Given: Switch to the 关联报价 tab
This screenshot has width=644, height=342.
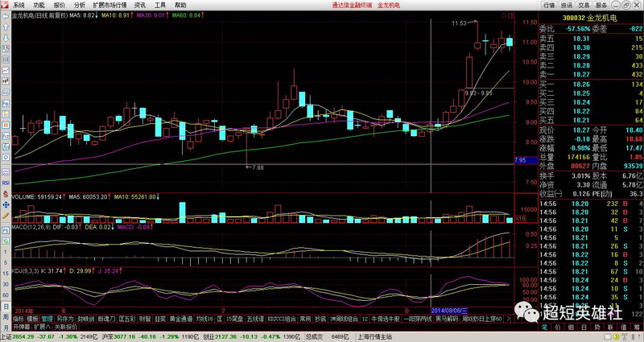Looking at the screenshot, I should point(64,328).
